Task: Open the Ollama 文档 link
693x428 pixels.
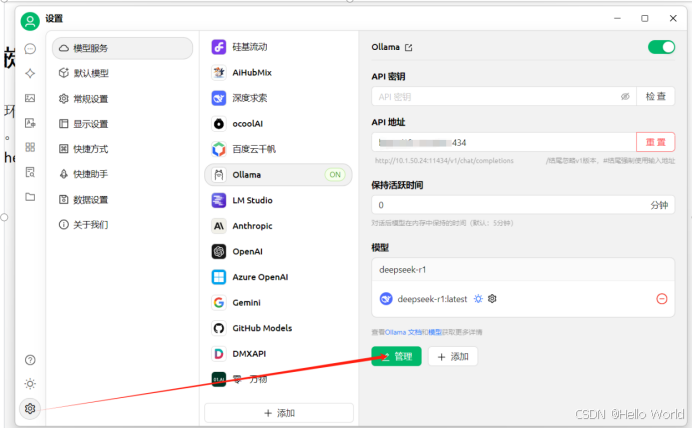Action: pyautogui.click(x=403, y=332)
